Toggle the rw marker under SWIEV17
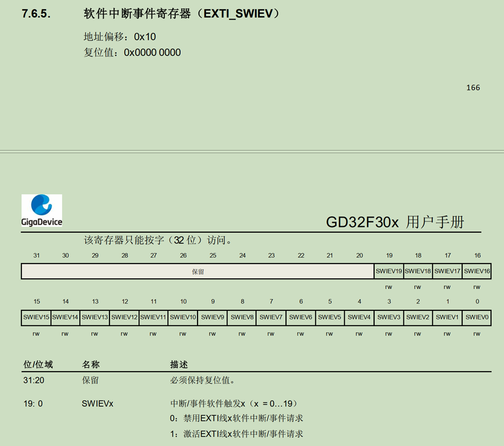The image size is (504, 446). tap(447, 287)
